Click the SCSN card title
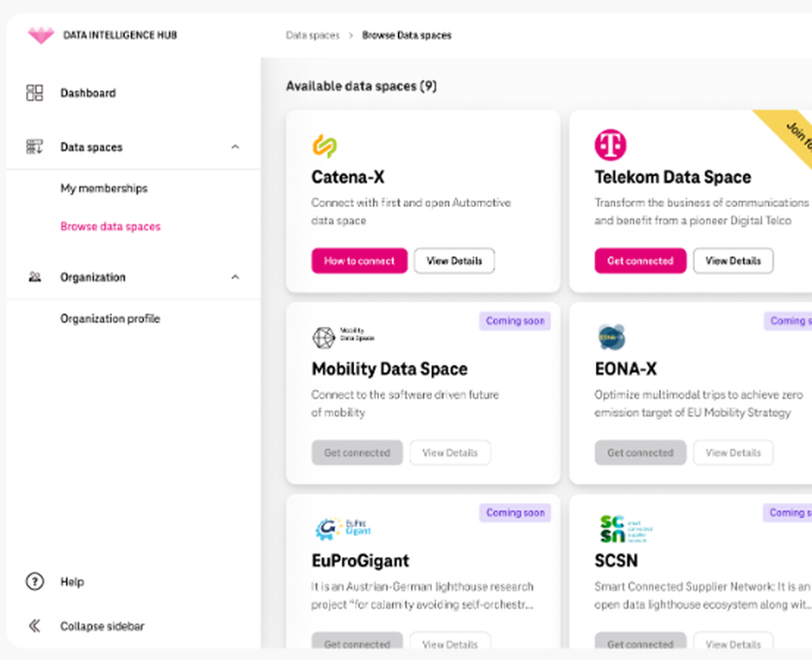812x660 pixels. coord(616,561)
